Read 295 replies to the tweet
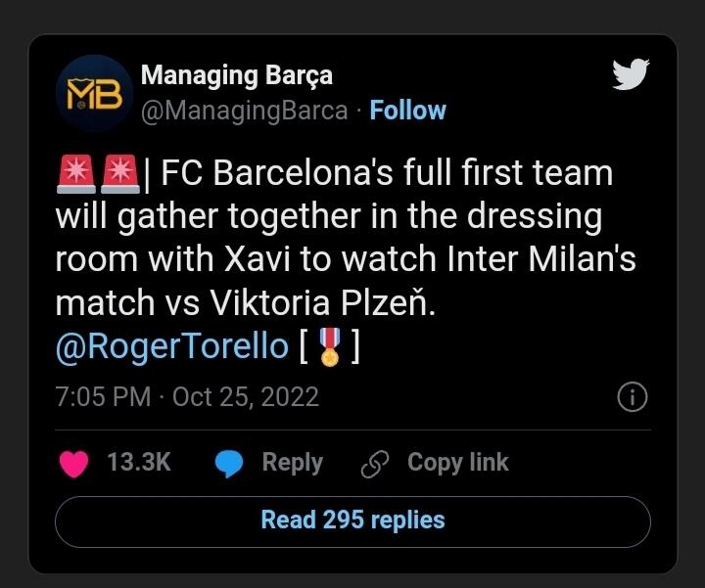 coord(352,521)
